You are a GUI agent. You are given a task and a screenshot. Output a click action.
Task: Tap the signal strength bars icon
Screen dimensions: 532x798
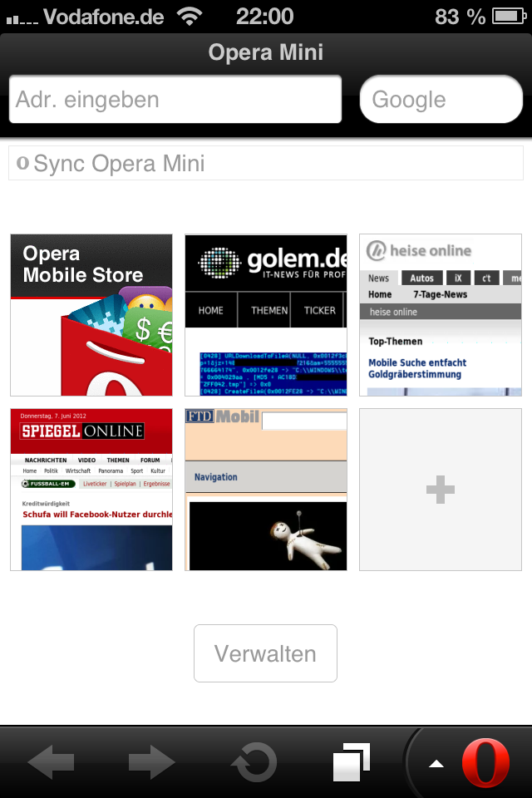click(22, 20)
